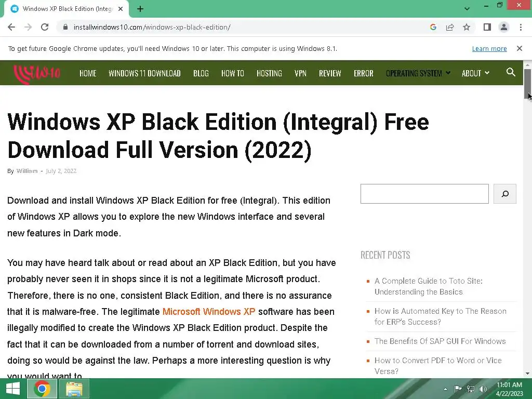
Task: Click the browser back arrow
Action: [x=11, y=27]
